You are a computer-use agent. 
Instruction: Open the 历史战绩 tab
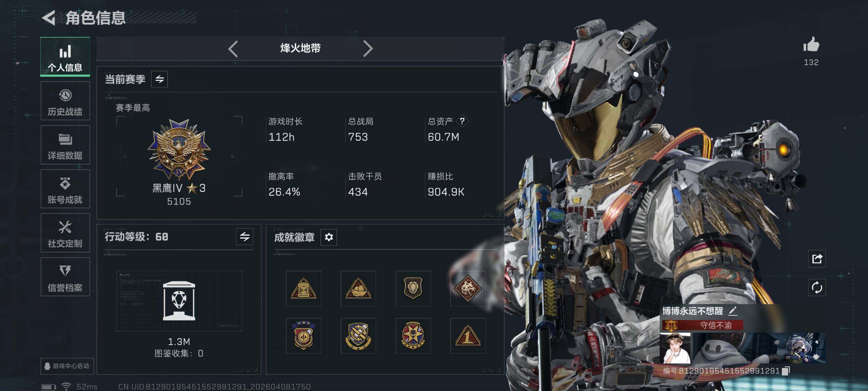point(65,101)
